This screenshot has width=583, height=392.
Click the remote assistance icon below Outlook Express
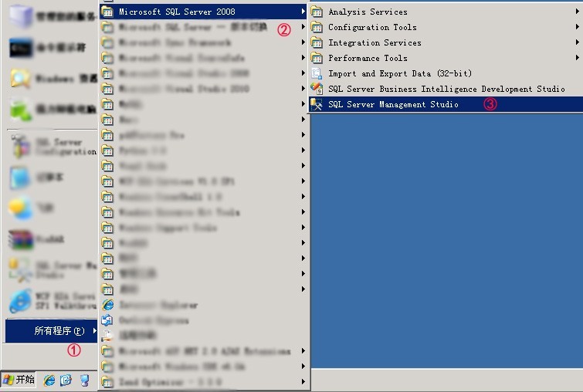107,336
